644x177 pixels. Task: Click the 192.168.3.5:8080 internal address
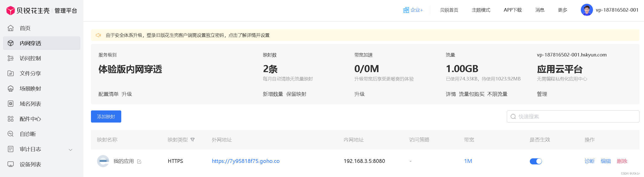pyautogui.click(x=364, y=161)
